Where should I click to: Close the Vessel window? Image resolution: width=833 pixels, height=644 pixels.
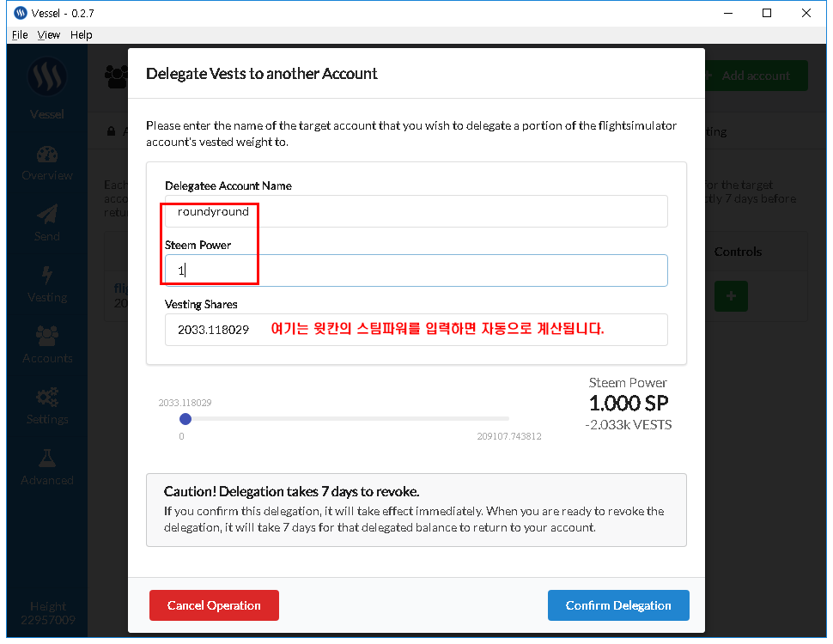[806, 13]
